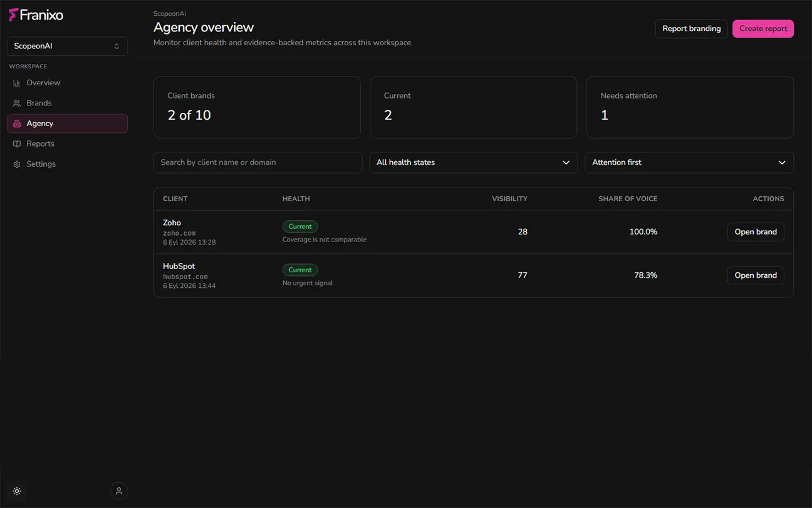Viewport: 812px width, 508px height.
Task: Click the Reports book icon
Action: [17, 144]
